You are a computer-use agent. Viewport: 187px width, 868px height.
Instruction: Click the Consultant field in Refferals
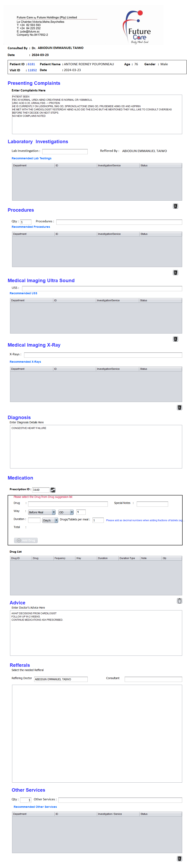[153, 679]
